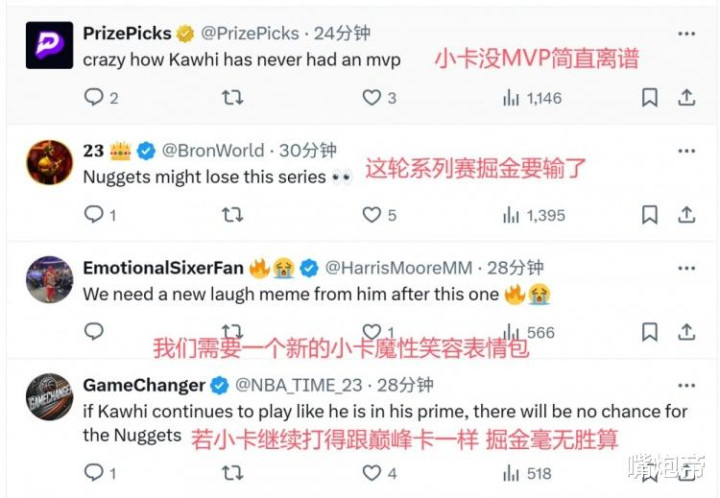Bookmark the PrizePicks tweet

point(649,97)
